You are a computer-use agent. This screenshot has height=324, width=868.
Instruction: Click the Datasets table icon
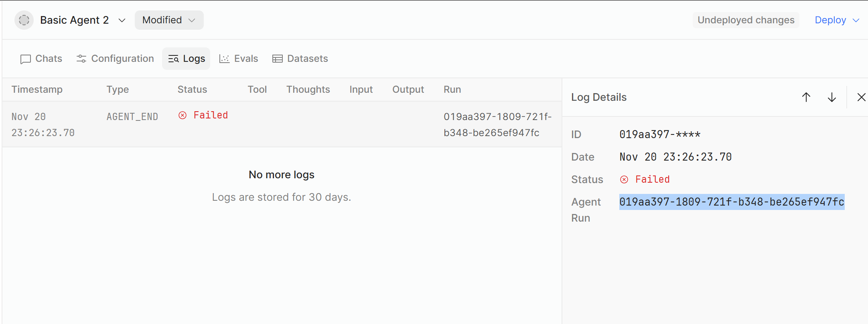[x=278, y=59]
